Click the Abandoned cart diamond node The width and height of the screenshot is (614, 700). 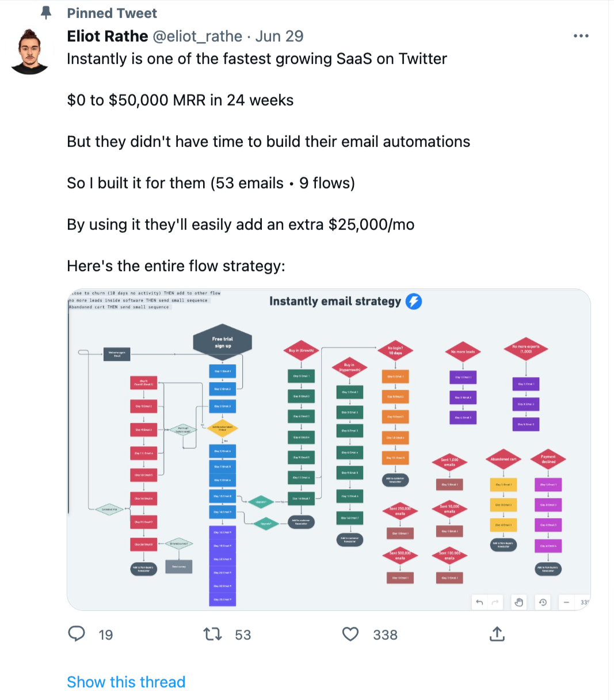tap(504, 459)
